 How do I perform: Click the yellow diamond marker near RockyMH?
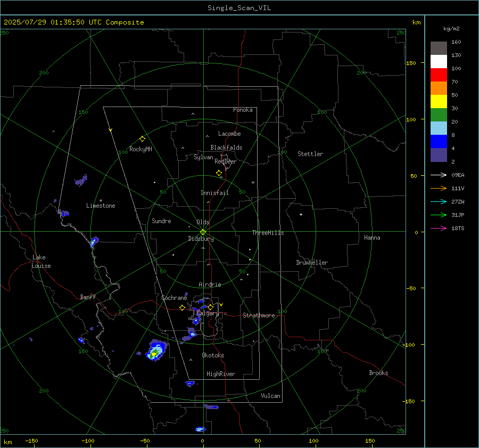(142, 139)
